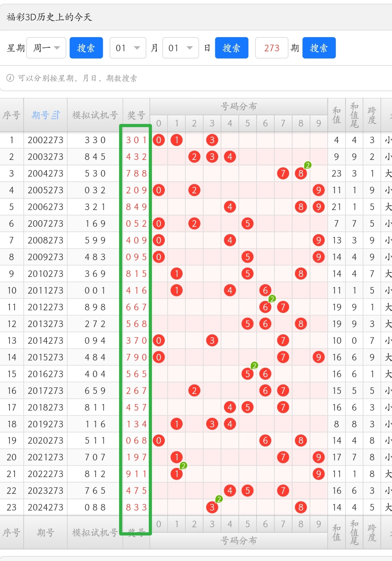The height and width of the screenshot is (561, 392).
Task: Click the 搜索 button next to weekday dropdown
Action: click(86, 48)
